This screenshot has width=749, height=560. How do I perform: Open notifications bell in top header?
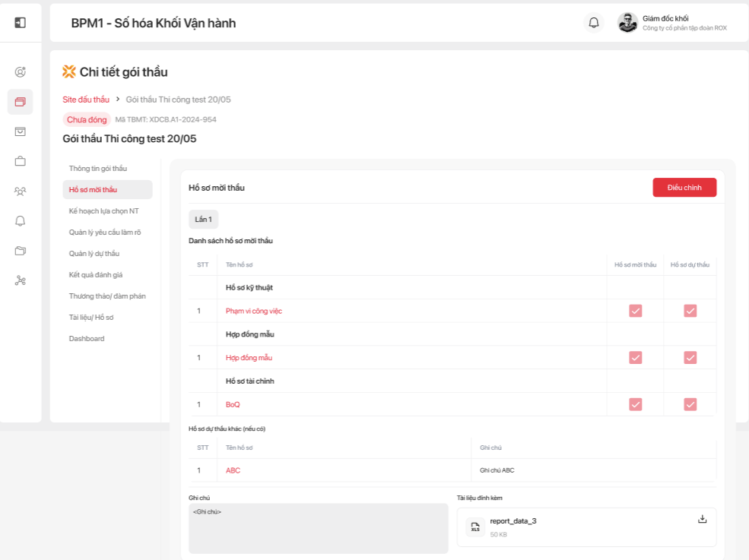(x=594, y=23)
